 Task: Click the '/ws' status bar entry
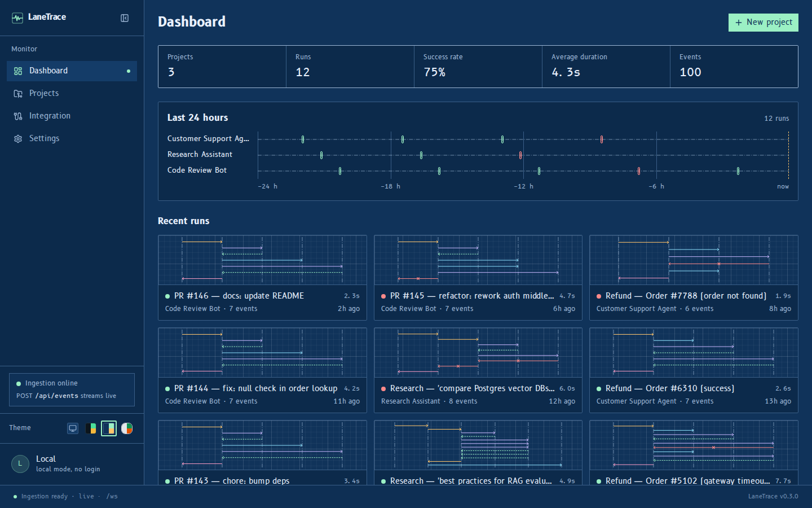(112, 497)
